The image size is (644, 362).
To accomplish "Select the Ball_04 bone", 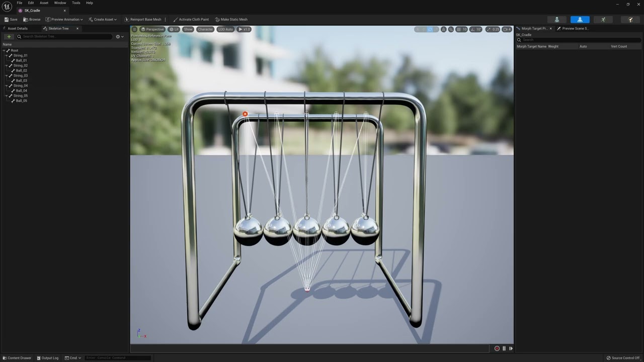I will pyautogui.click(x=21, y=90).
